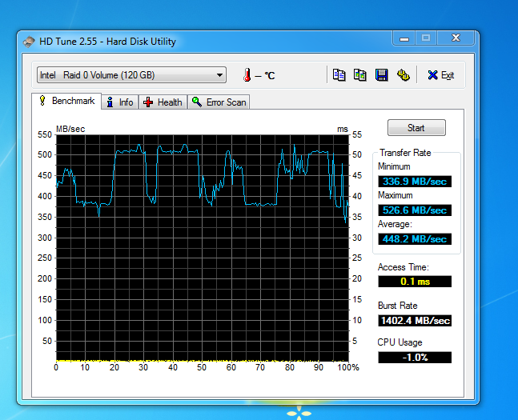Click the red thermometer temperature icon
The image size is (518, 420).
pos(247,75)
